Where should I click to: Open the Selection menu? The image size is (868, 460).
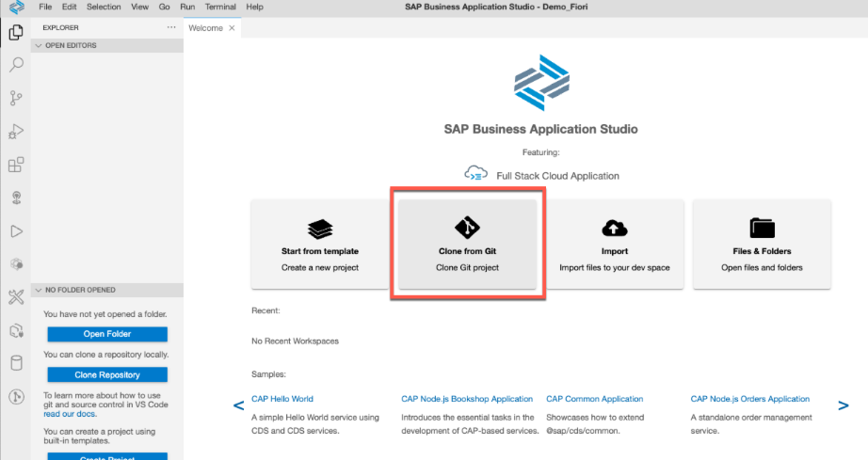[104, 7]
